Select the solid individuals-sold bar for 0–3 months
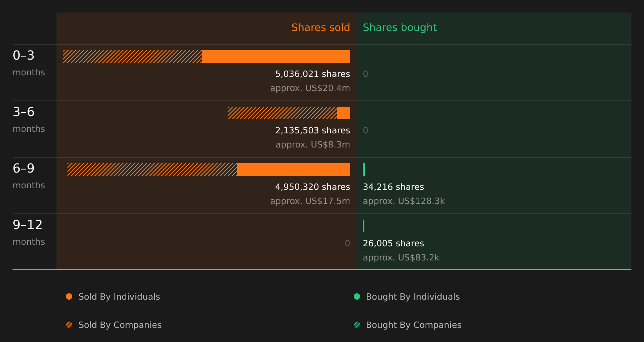The image size is (644, 342). [276, 56]
